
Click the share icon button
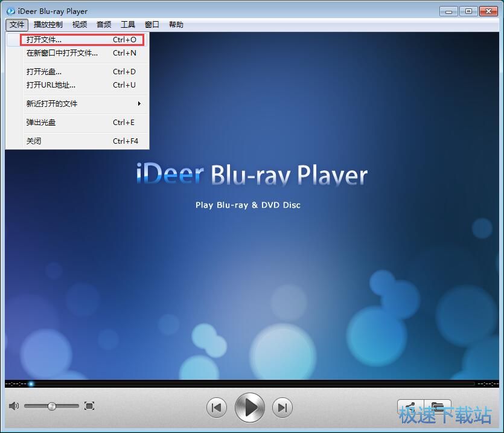[x=411, y=408]
